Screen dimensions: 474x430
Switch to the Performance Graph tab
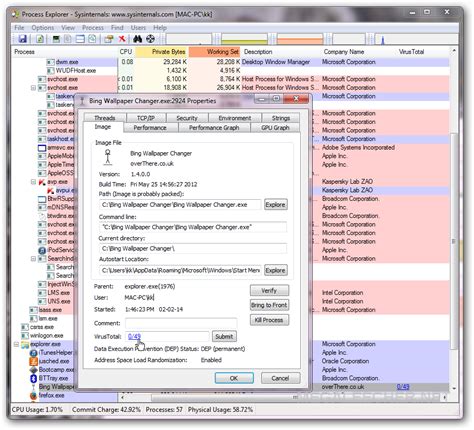pos(214,128)
